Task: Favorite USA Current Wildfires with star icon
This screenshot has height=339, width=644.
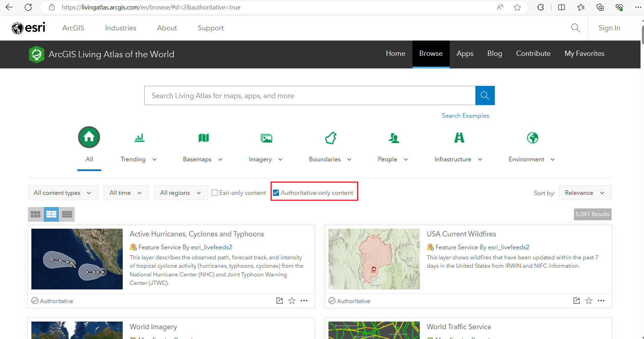Action: [x=589, y=301]
